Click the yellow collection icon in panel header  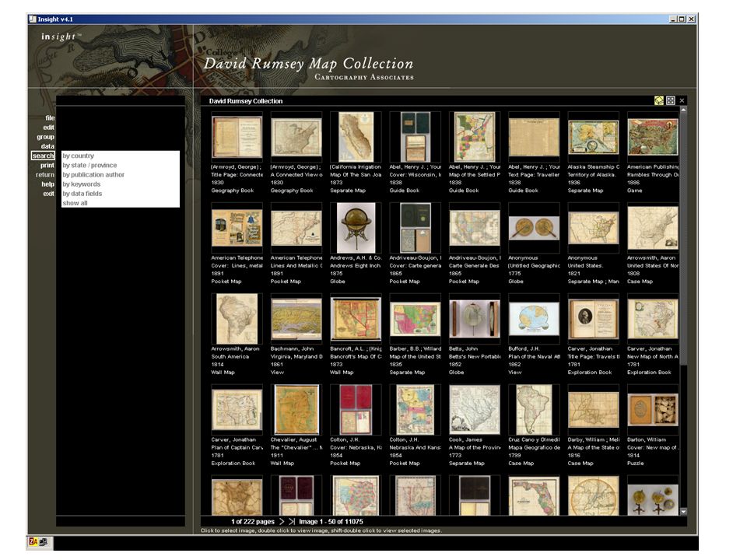[x=659, y=100]
